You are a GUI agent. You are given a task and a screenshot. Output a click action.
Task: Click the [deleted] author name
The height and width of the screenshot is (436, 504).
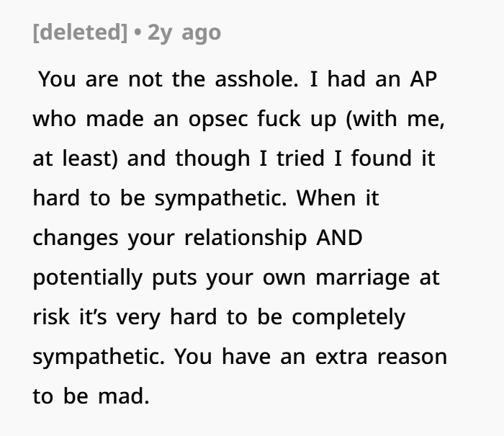click(x=81, y=33)
